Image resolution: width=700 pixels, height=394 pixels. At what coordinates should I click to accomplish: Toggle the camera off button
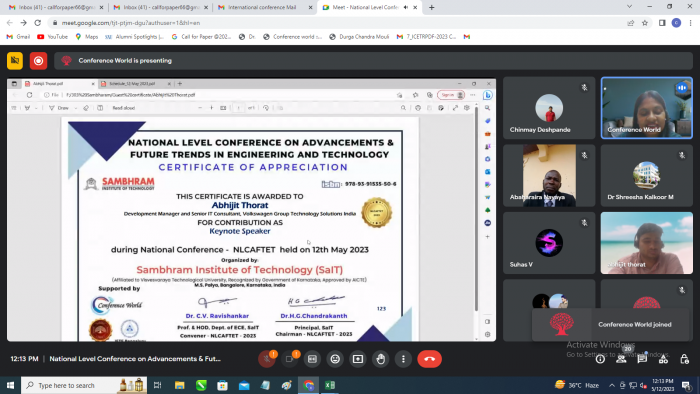290,359
